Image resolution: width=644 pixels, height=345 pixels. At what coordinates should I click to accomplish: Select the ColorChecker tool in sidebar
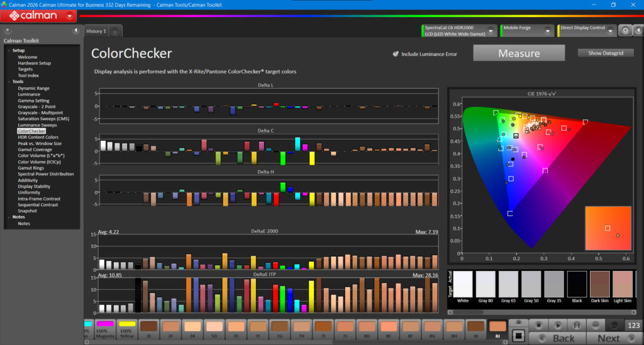coord(31,131)
